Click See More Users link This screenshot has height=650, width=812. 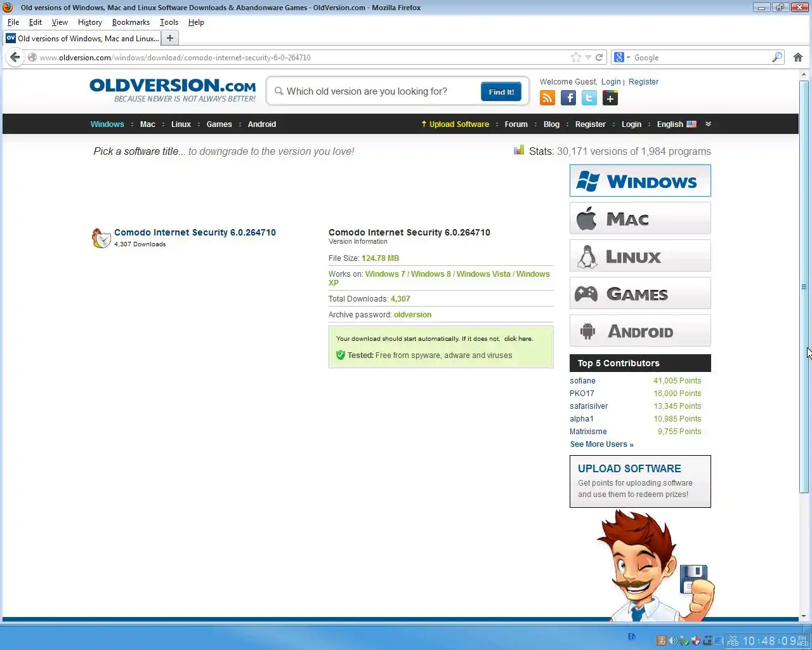601,444
